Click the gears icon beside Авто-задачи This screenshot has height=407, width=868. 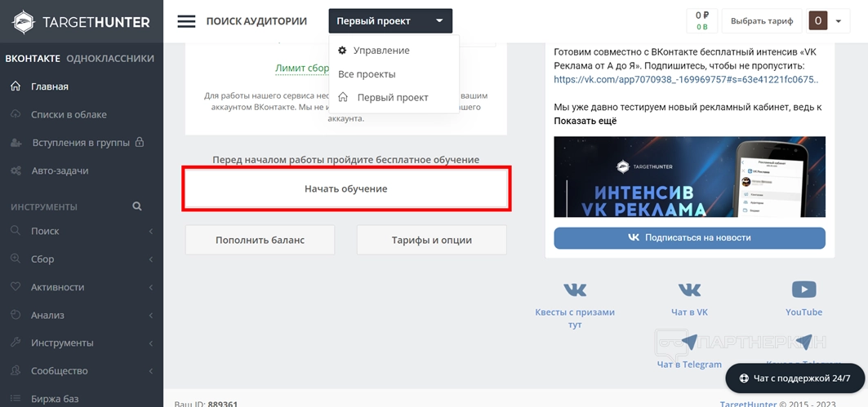(16, 170)
